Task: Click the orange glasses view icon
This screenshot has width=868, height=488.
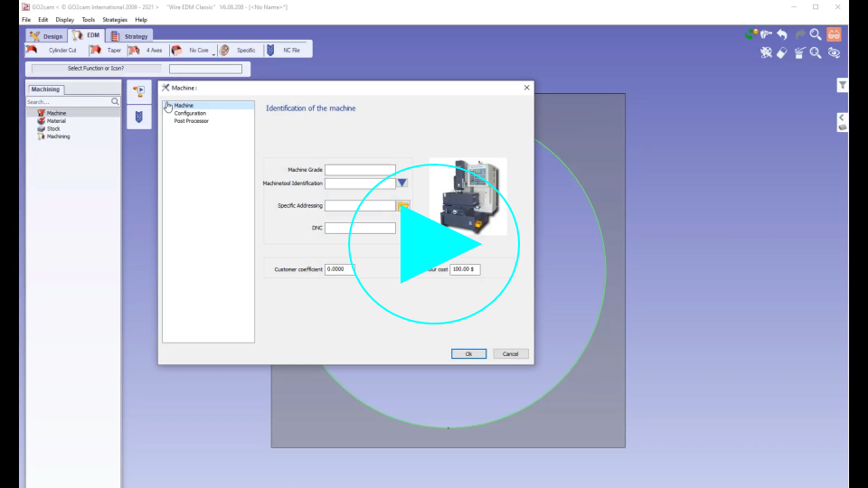Action: [834, 34]
